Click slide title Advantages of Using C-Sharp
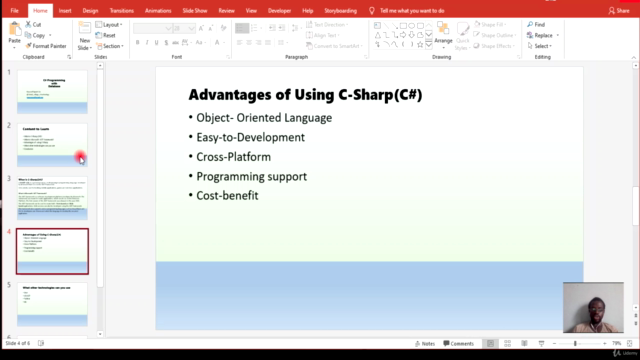Screen dimensions: 640x360 point(305,95)
